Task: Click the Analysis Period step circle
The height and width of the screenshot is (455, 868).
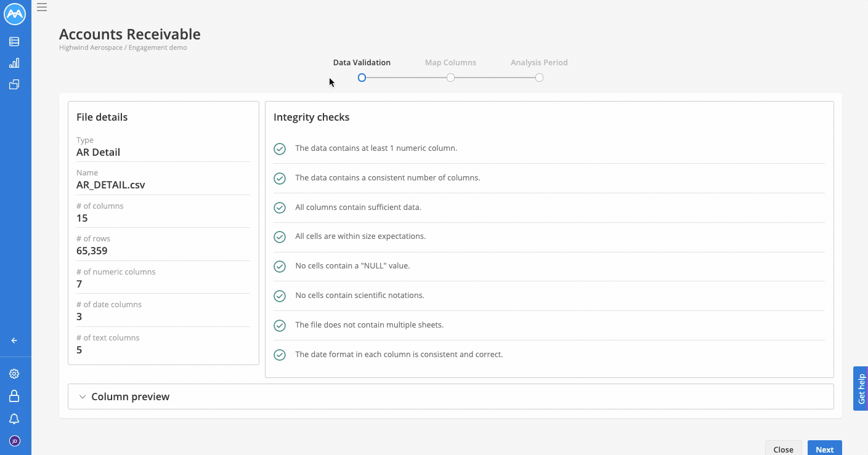Action: click(x=539, y=78)
